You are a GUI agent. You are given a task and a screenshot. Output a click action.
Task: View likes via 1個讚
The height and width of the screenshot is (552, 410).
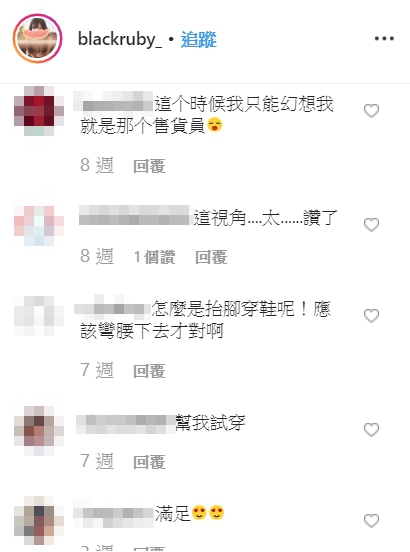(x=154, y=257)
